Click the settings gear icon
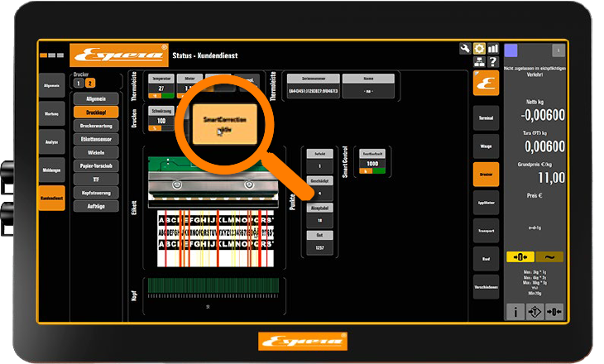This screenshot has height=364, width=604. click(x=479, y=49)
